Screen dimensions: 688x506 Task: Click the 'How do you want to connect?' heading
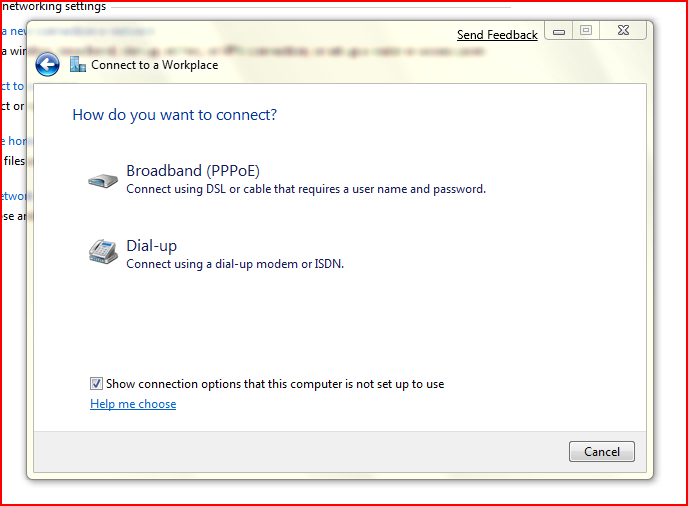click(x=175, y=115)
